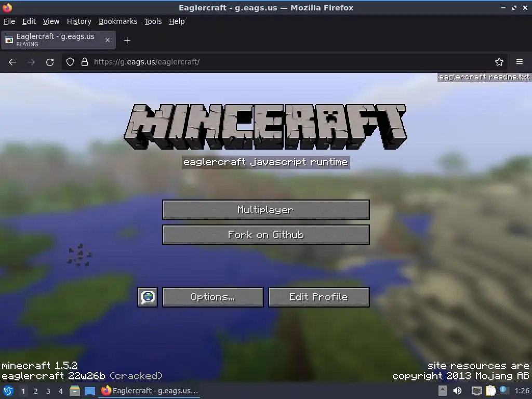Click the tracking protection shield icon
This screenshot has height=399, width=532.
(x=70, y=62)
